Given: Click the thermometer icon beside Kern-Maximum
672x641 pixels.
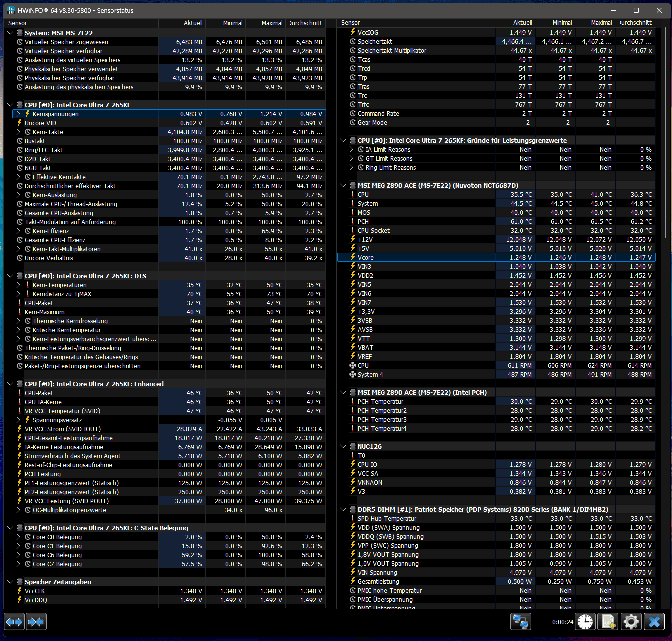Looking at the screenshot, I should [20, 312].
